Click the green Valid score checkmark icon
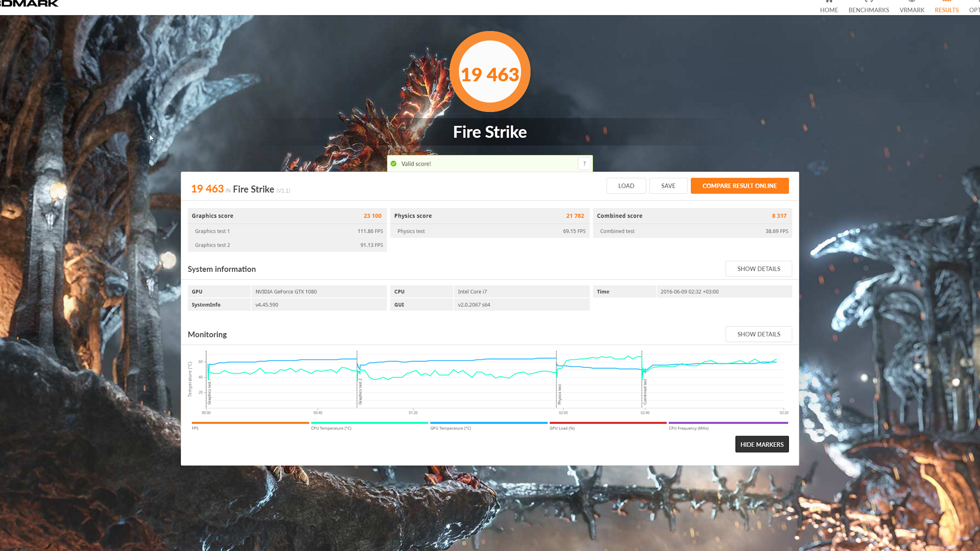The width and height of the screenshot is (980, 551). point(393,164)
